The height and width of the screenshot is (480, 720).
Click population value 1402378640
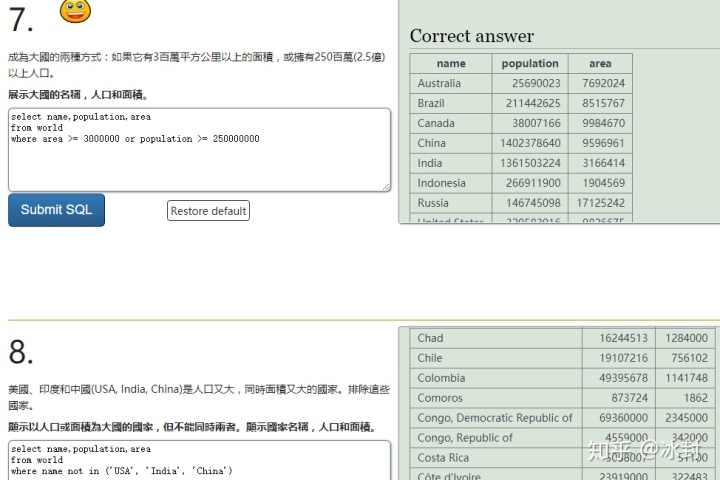click(x=530, y=143)
